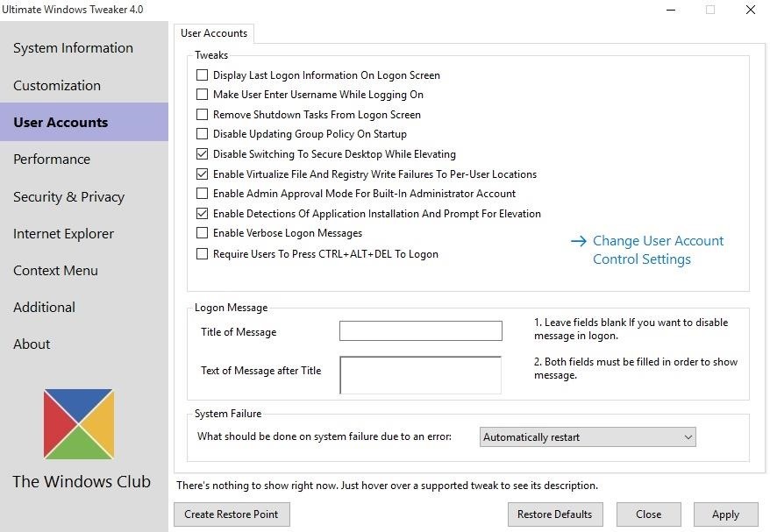Screen dimensions: 770x532
Task: Click the tweak description status text
Action: click(x=388, y=486)
